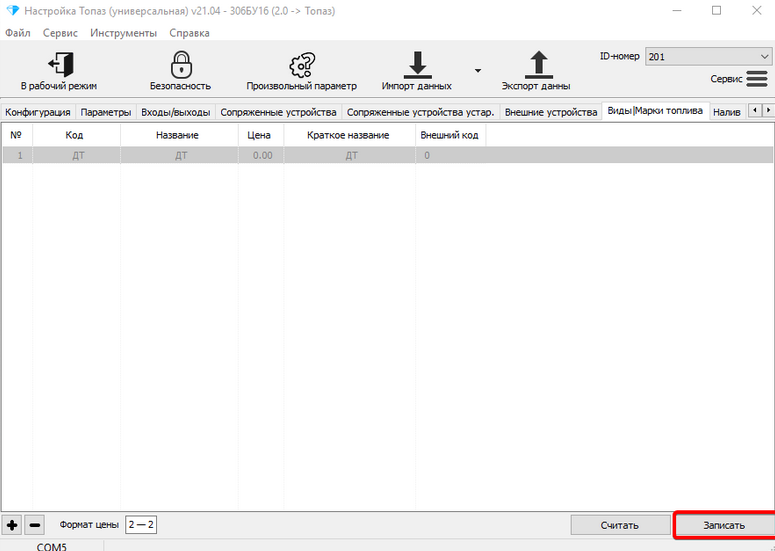
Task: Open Произвольный параметр gear icon
Action: (302, 65)
